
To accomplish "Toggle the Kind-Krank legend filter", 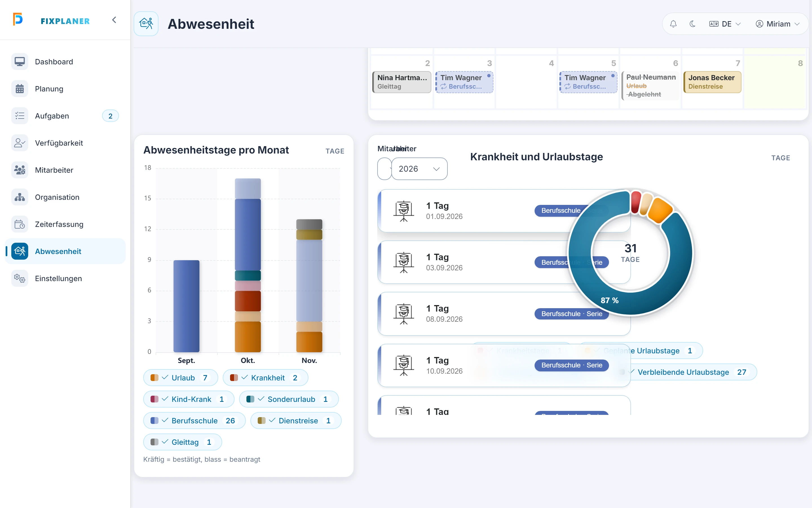I will pyautogui.click(x=189, y=399).
